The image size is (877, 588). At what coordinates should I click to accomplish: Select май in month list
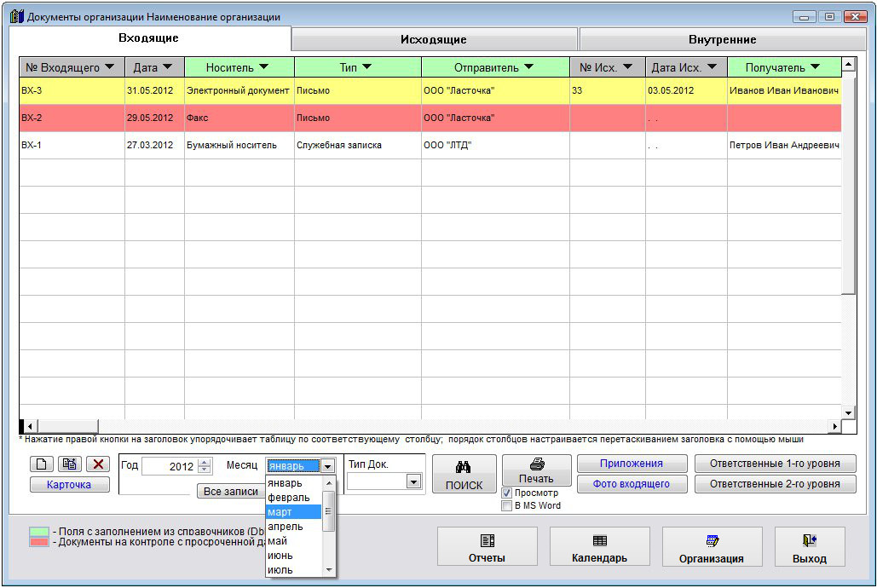click(x=294, y=541)
